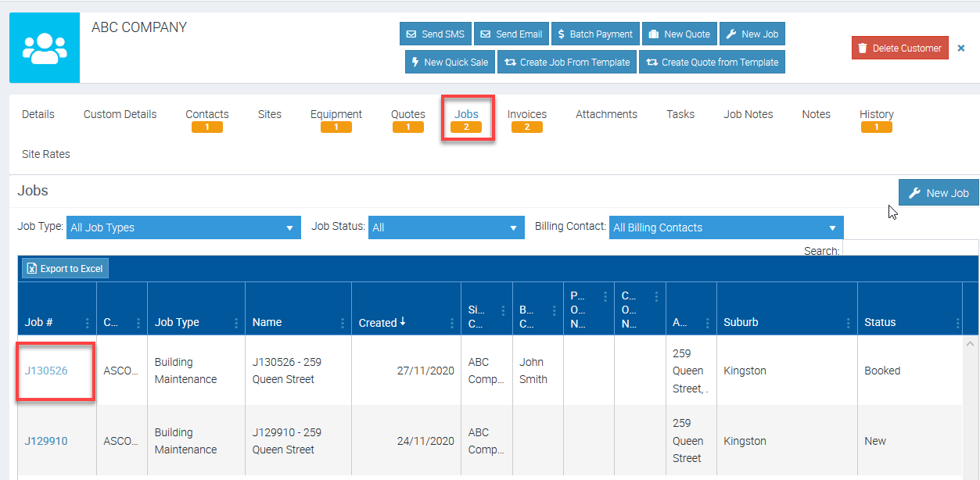Click into the Search input field
Screen dimensions: 980x480
pyautogui.click(x=910, y=249)
